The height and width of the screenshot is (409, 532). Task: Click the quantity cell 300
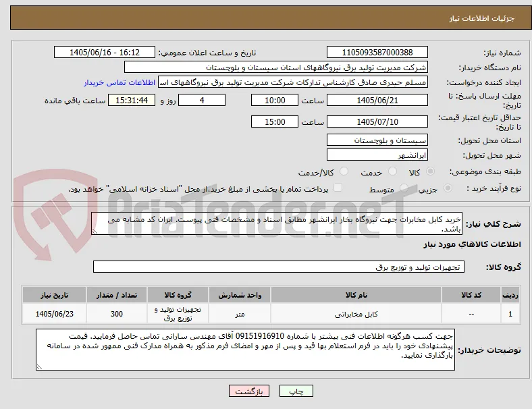(117, 314)
